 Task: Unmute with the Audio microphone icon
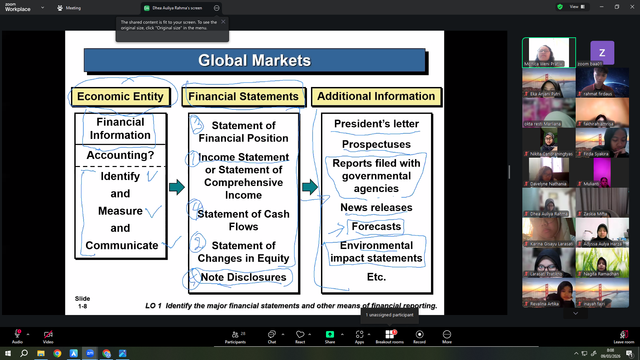pos(17,334)
